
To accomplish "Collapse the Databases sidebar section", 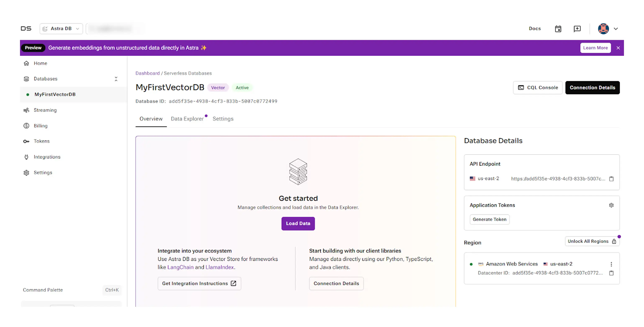I will pos(116,79).
